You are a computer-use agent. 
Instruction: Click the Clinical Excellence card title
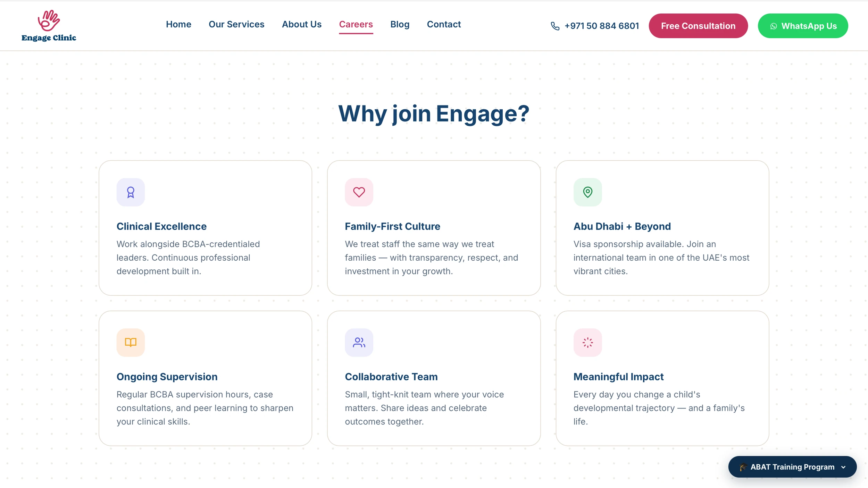pyautogui.click(x=161, y=226)
